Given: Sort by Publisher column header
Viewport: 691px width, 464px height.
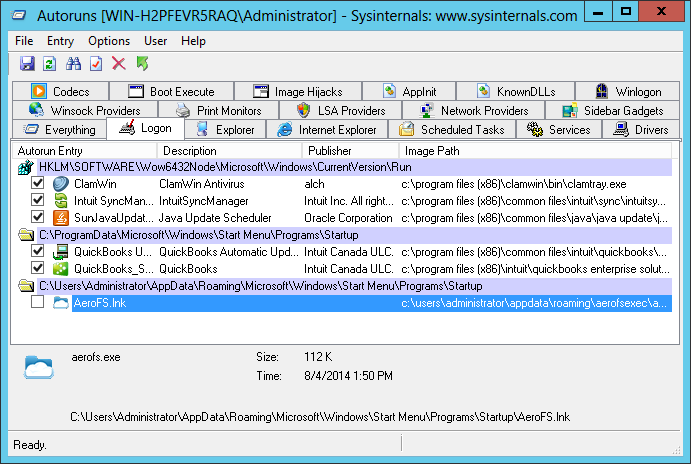Looking at the screenshot, I should pos(351,151).
